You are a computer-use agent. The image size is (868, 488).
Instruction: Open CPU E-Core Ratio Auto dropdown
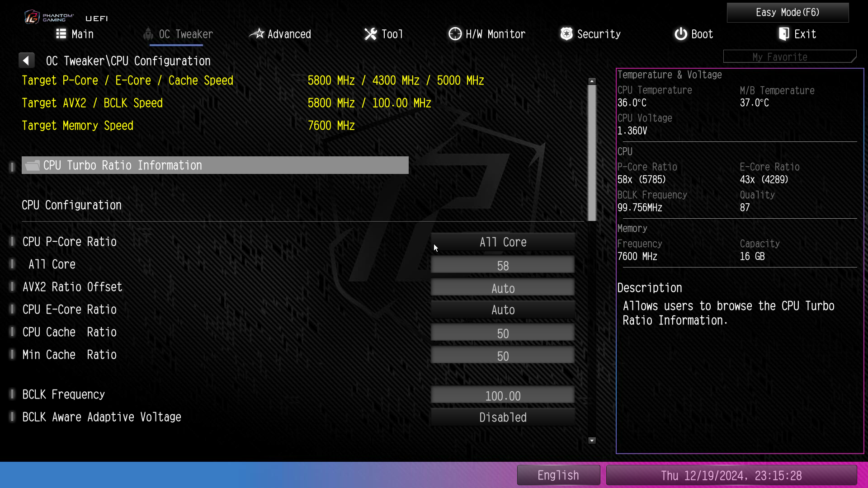coord(503,310)
